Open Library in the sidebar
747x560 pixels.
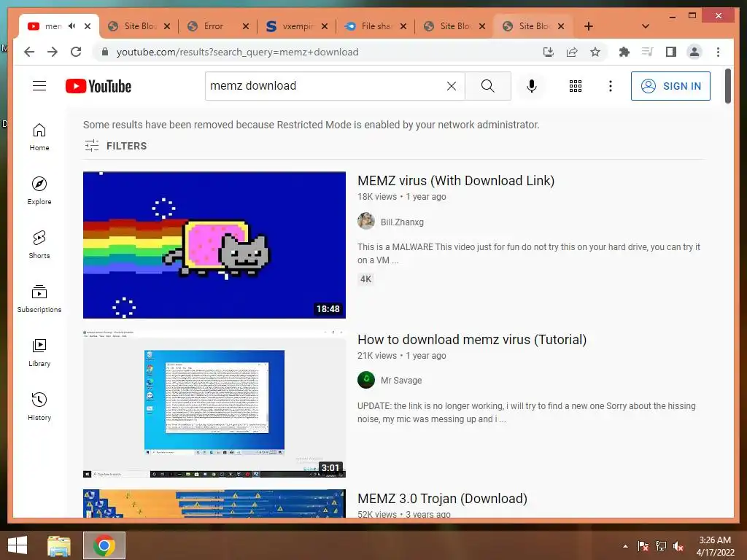[39, 352]
